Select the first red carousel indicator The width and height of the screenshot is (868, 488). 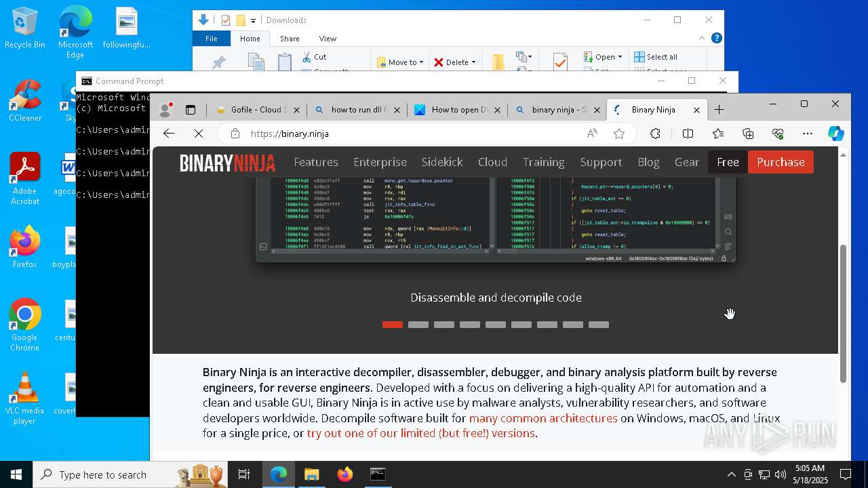tap(393, 325)
